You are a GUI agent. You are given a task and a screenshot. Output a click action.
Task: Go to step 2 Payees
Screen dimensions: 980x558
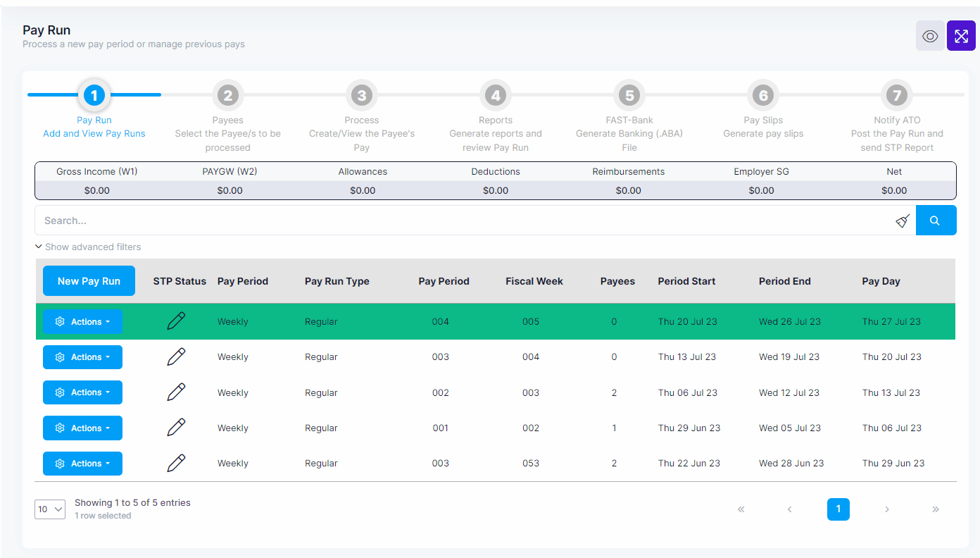click(x=227, y=95)
